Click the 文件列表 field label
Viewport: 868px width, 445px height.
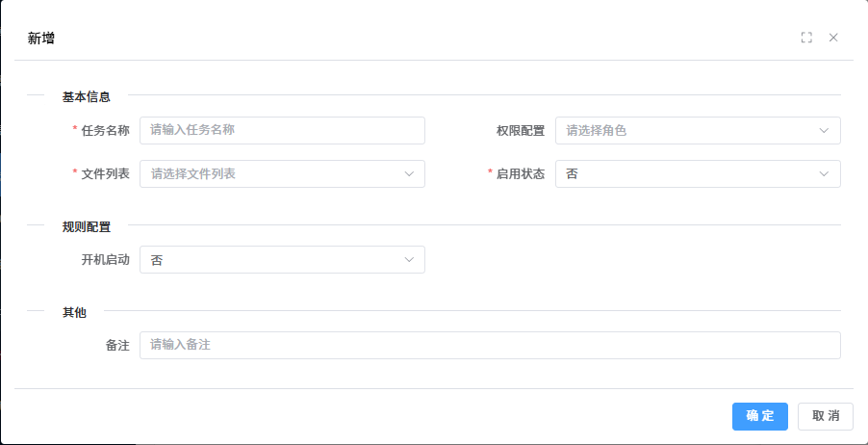[105, 174]
